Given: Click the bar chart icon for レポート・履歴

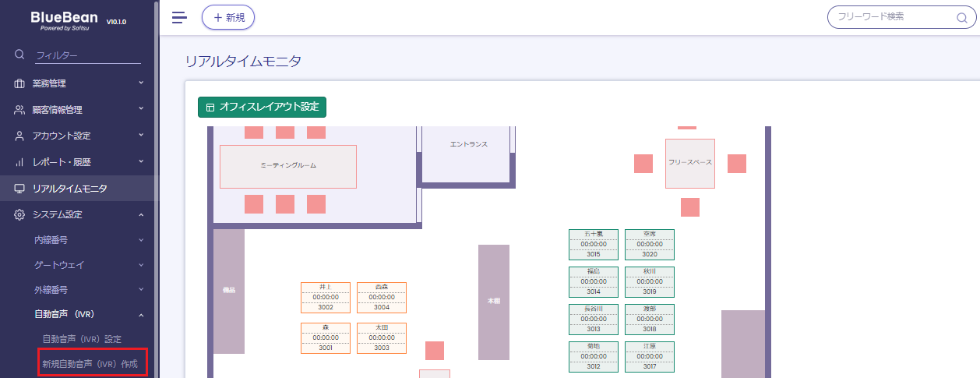Looking at the screenshot, I should 20,162.
